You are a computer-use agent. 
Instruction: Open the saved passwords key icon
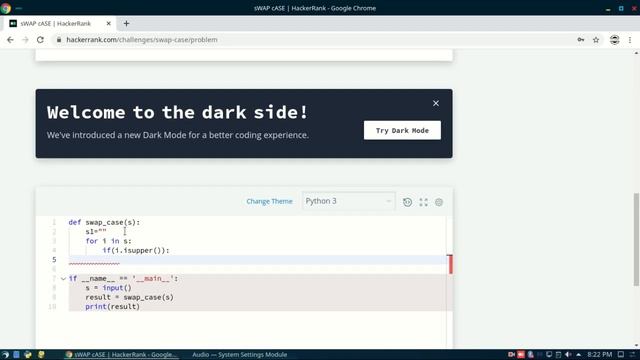(581, 40)
